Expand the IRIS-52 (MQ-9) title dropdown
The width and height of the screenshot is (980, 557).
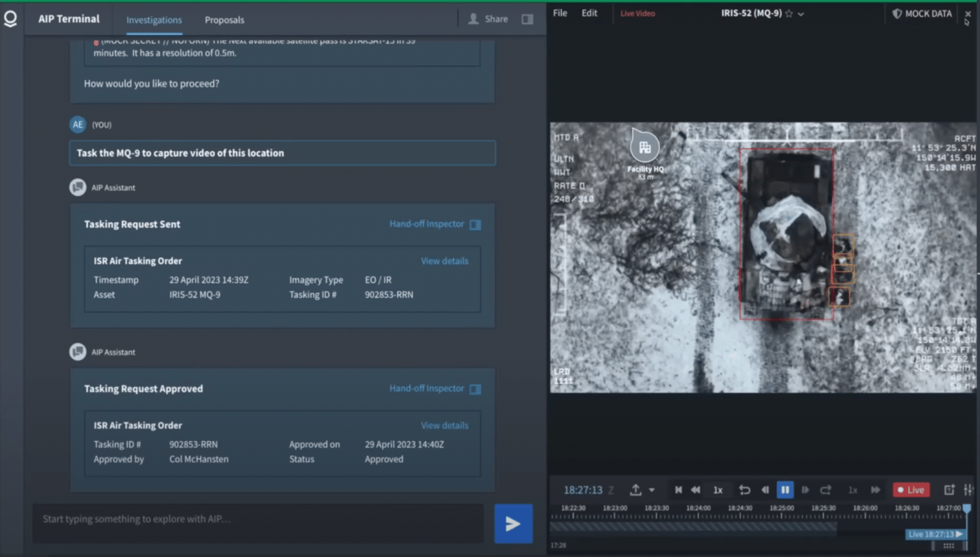801,14
